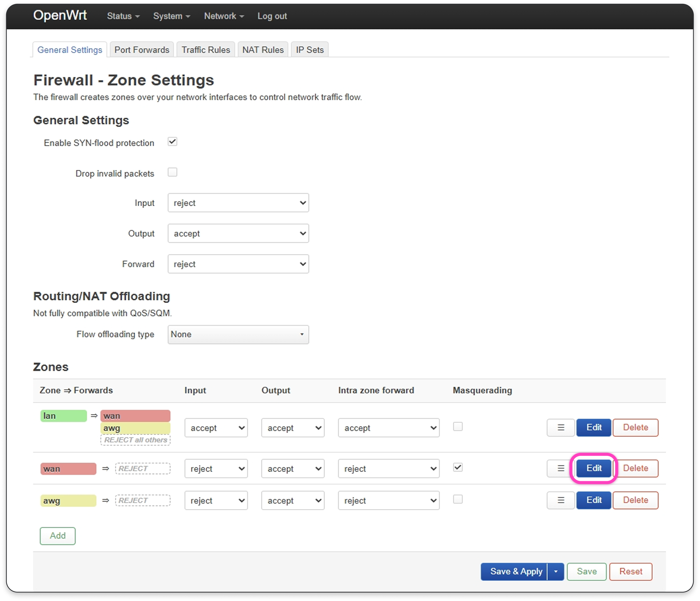Click the Add zone button
The height and width of the screenshot is (601, 700).
click(58, 536)
